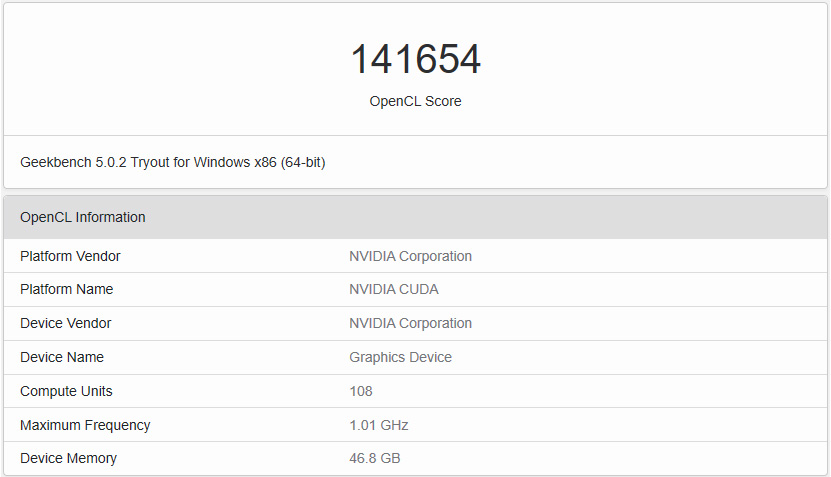Select the 1.01 GHz frequency value

[378, 425]
